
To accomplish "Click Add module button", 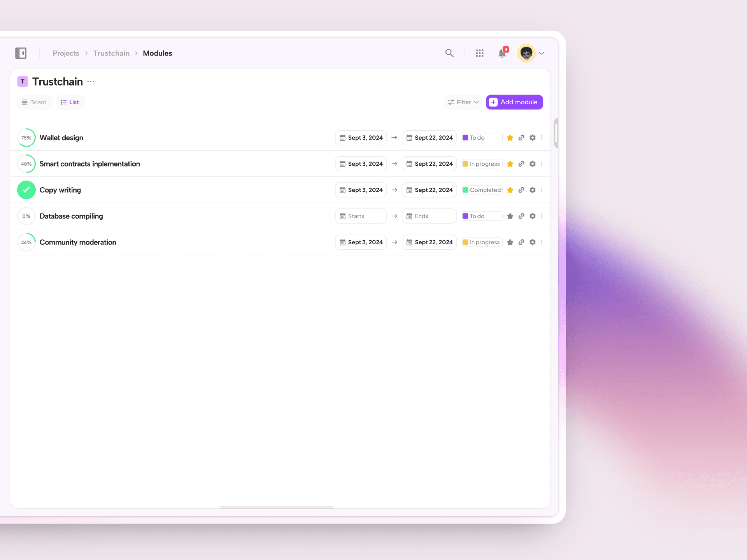I will pyautogui.click(x=514, y=102).
